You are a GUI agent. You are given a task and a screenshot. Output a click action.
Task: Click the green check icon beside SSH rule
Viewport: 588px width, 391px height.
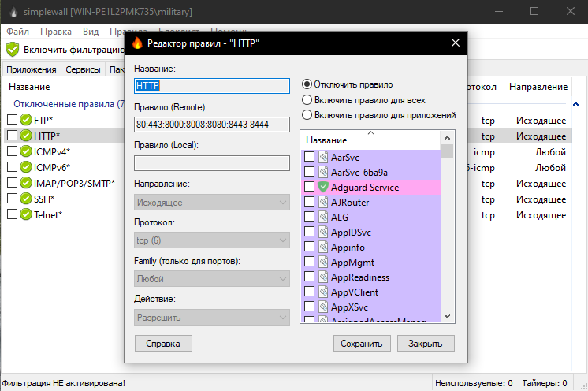[26, 199]
